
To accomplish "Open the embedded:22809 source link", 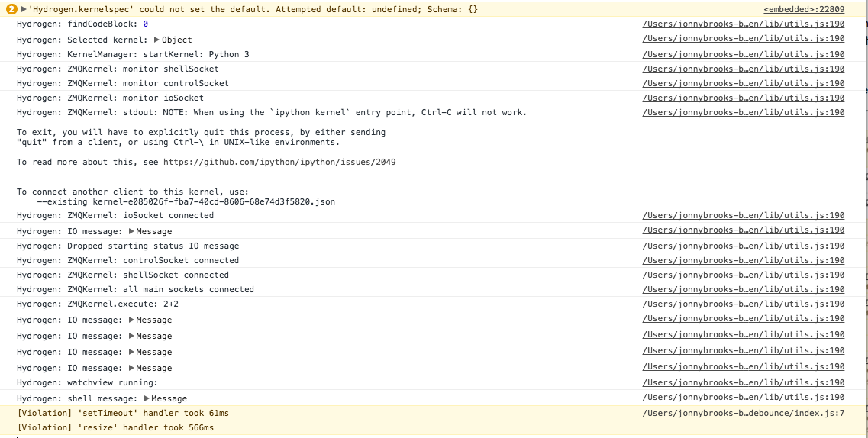I will (x=804, y=9).
